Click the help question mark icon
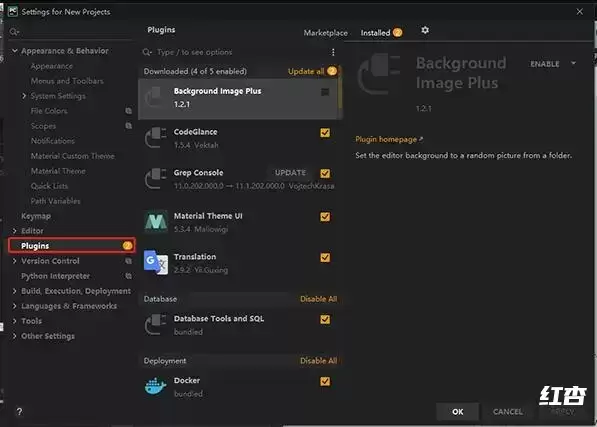Screen dimensions: 597x427 (x=19, y=411)
